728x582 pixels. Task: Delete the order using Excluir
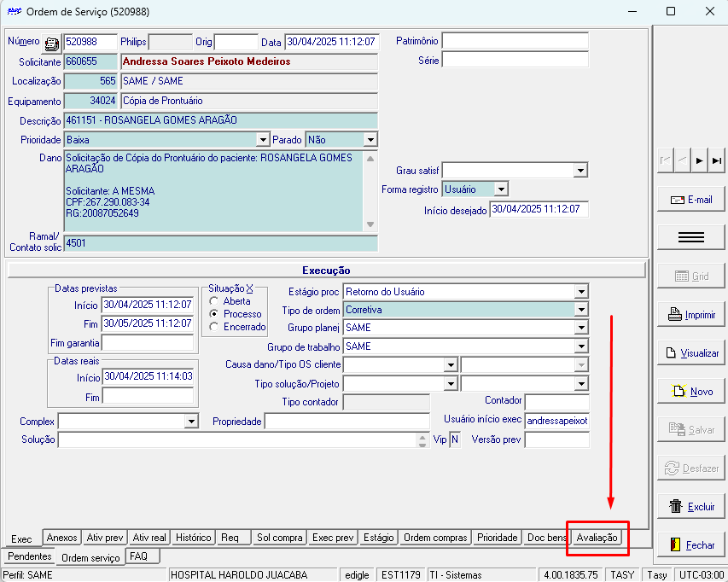(691, 507)
